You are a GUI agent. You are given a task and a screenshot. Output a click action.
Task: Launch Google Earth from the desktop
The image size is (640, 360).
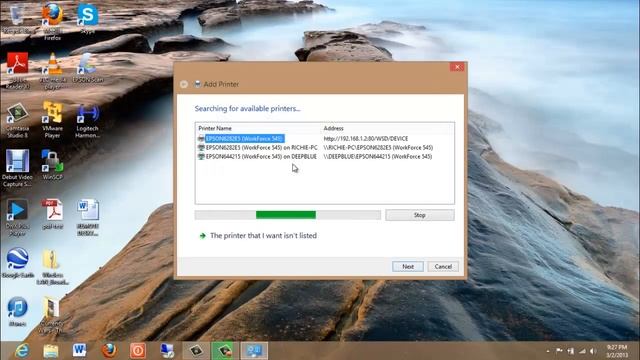pyautogui.click(x=18, y=263)
